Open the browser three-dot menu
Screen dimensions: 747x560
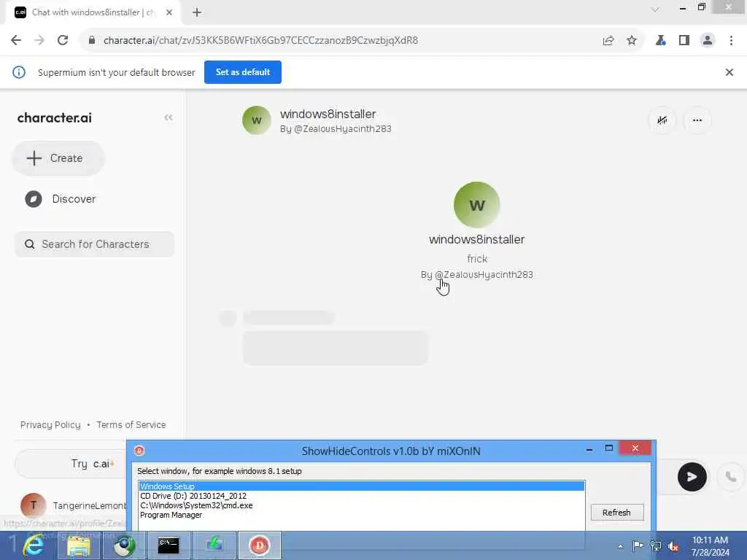[x=731, y=41]
